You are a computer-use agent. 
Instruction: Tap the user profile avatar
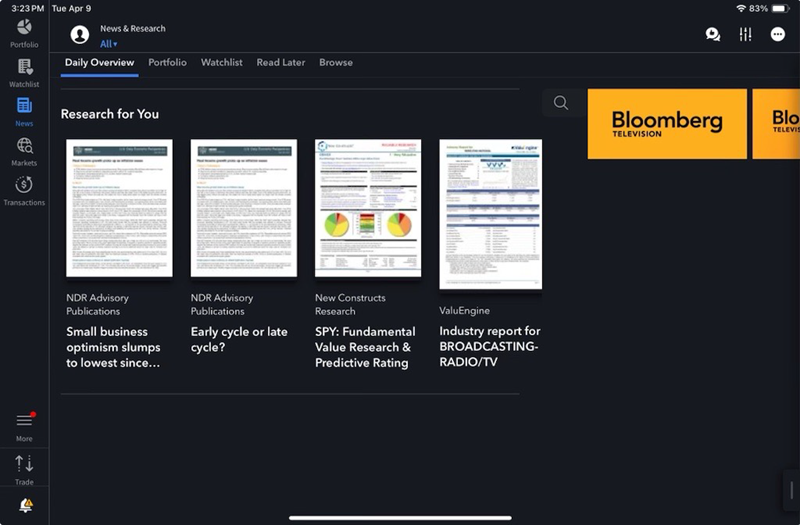tap(80, 35)
